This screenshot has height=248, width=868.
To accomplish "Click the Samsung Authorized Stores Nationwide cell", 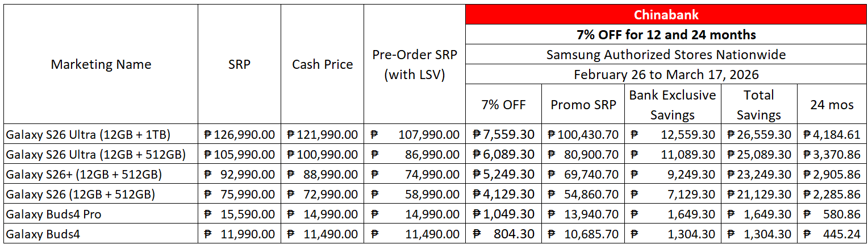I will click(x=666, y=55).
